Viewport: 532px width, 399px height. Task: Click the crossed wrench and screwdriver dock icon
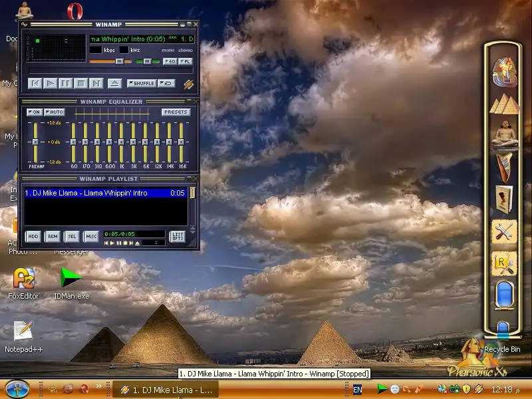[504, 232]
